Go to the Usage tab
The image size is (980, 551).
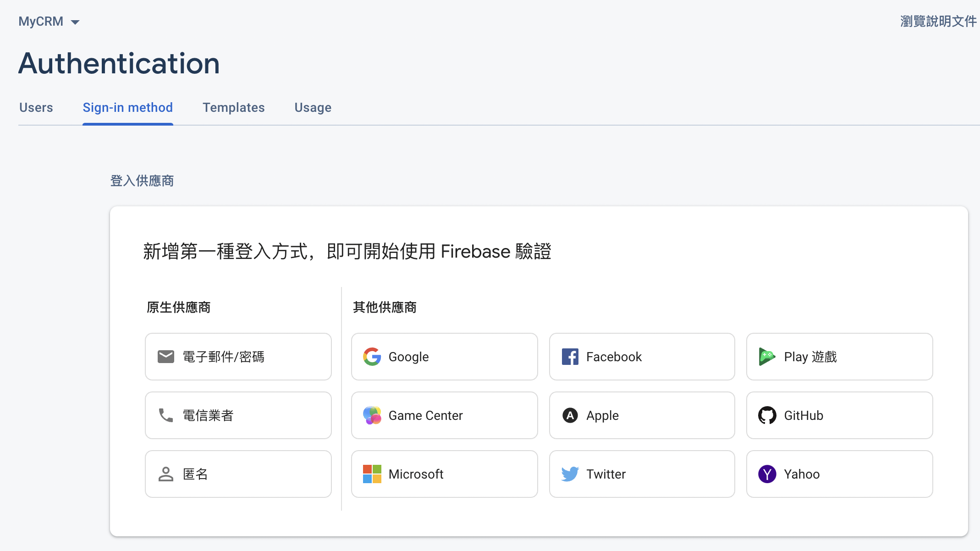(x=313, y=108)
